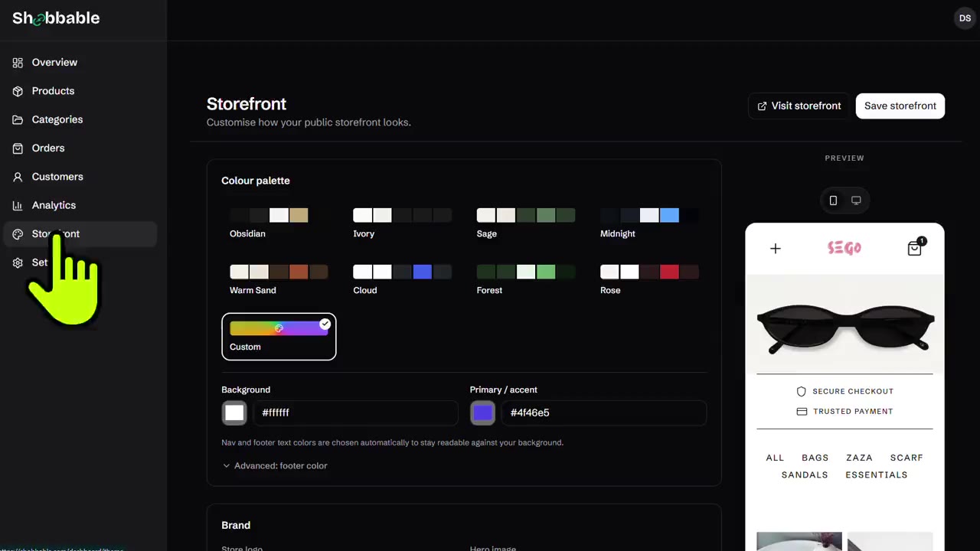Click the Shobbable logo
980x551 pixels.
pos(56,18)
